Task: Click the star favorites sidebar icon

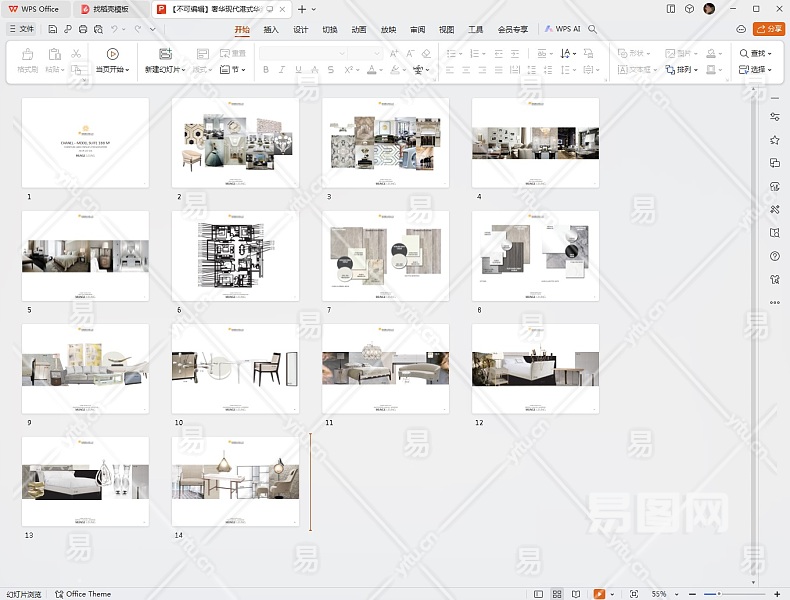Action: tap(775, 140)
